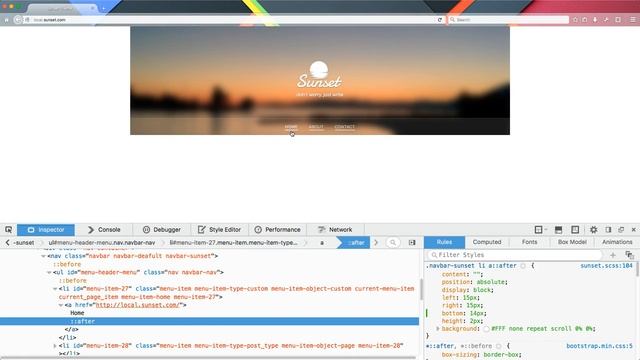640x360 pixels.
Task: Open the Style Editor panel
Action: coord(219,230)
